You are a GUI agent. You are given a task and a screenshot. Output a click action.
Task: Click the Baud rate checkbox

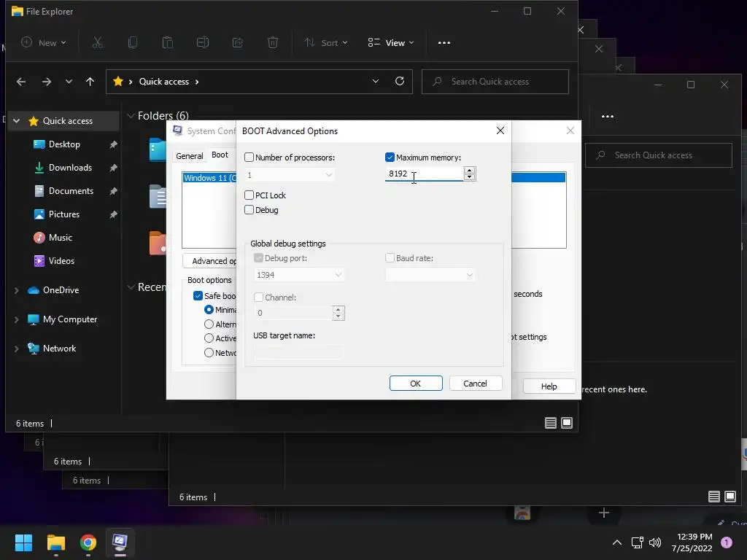point(390,257)
